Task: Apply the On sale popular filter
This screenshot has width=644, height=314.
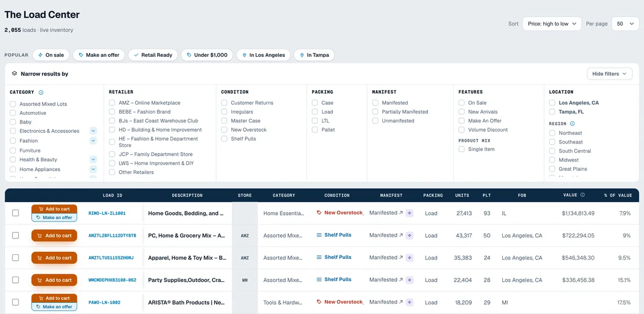Action: point(51,55)
